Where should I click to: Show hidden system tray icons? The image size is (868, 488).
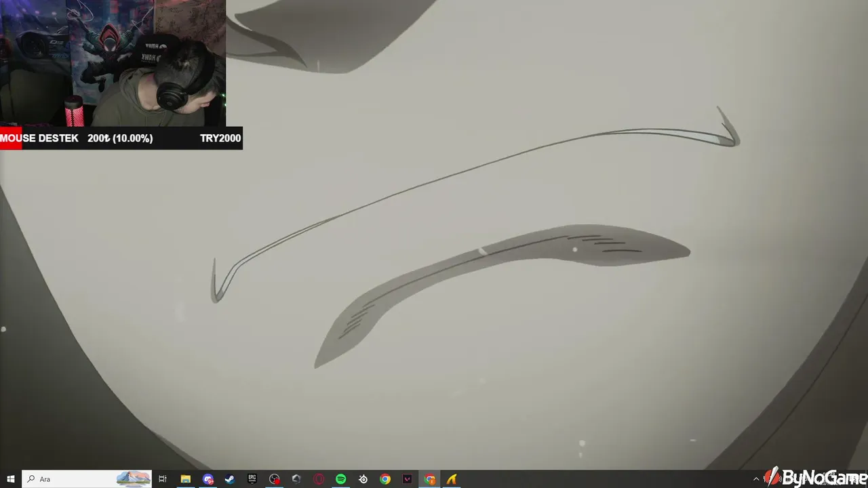tap(756, 479)
